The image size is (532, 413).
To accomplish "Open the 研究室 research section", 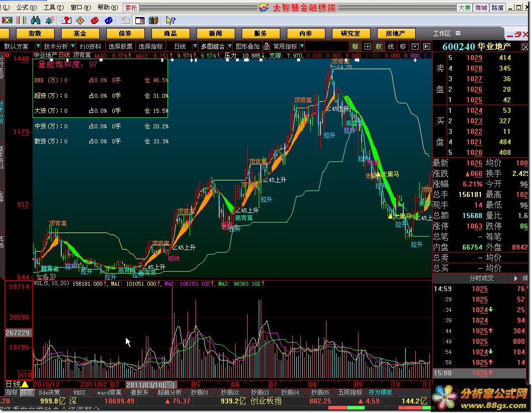I will pos(351,33).
